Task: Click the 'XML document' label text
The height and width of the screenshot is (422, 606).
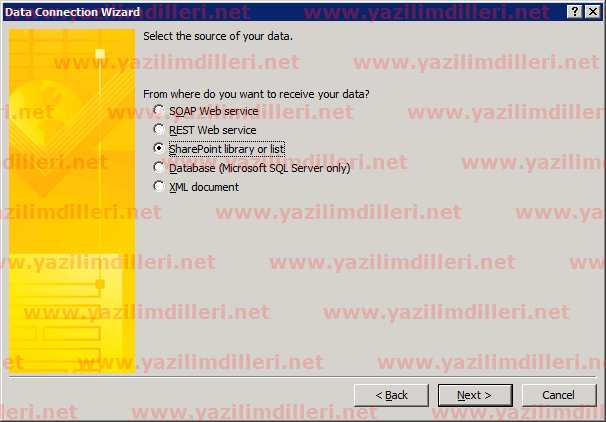Action: [204, 187]
